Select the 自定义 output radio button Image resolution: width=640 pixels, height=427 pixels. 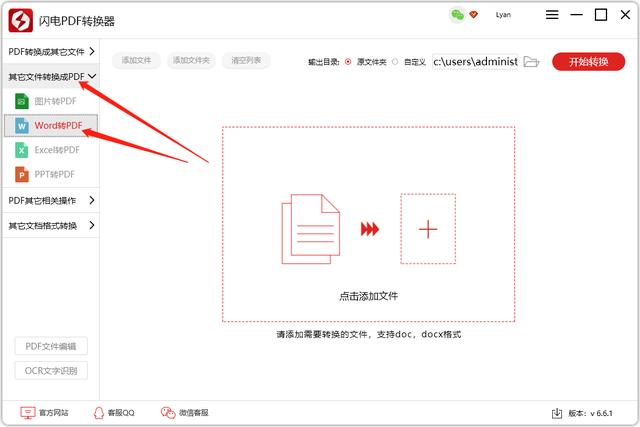pos(395,61)
